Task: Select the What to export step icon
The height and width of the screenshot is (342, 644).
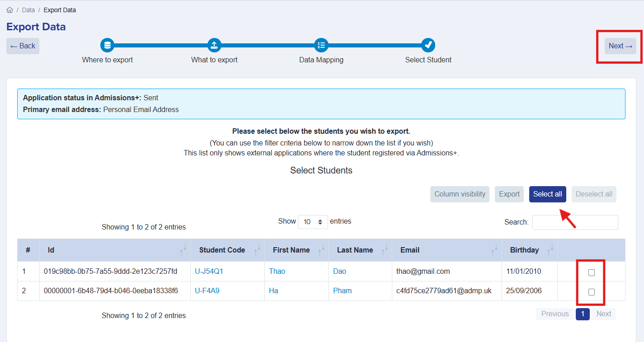Action: pos(214,45)
